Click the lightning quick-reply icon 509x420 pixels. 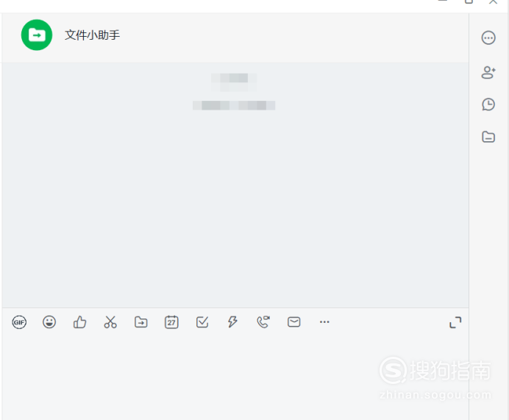[x=232, y=322]
